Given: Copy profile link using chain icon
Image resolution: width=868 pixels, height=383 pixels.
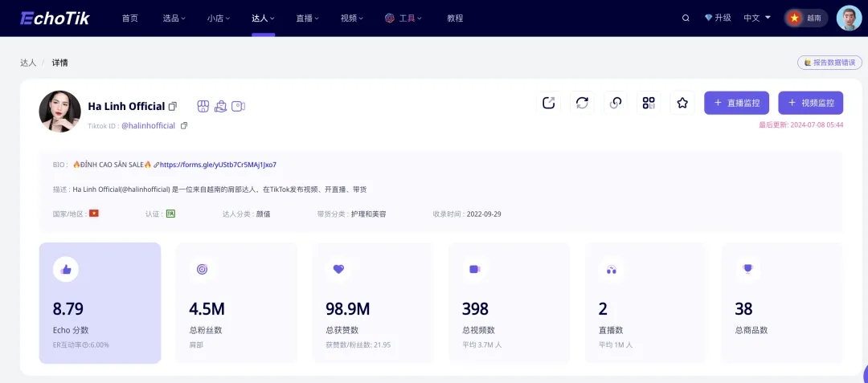Looking at the screenshot, I should click(x=616, y=103).
